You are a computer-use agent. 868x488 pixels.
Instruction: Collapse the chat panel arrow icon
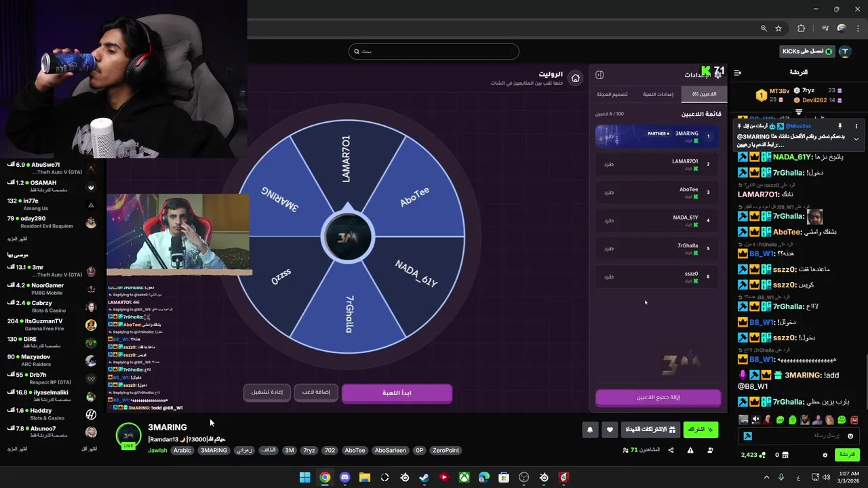pos(738,73)
